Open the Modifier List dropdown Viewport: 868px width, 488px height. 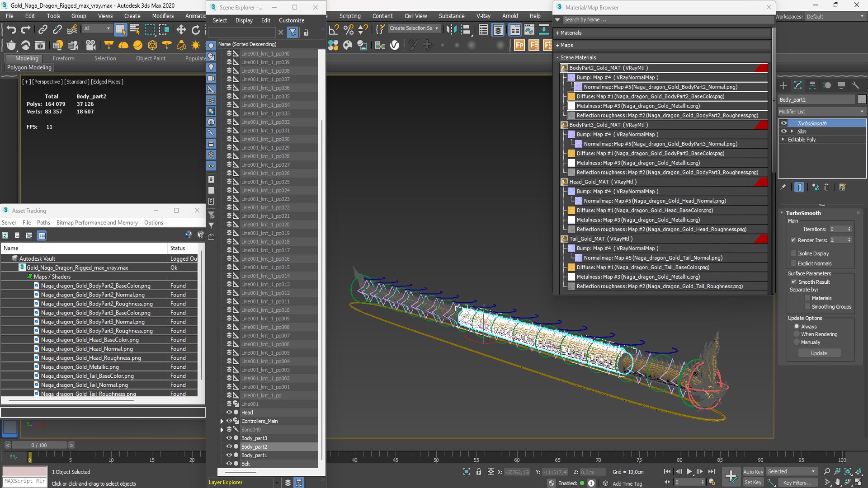[821, 112]
